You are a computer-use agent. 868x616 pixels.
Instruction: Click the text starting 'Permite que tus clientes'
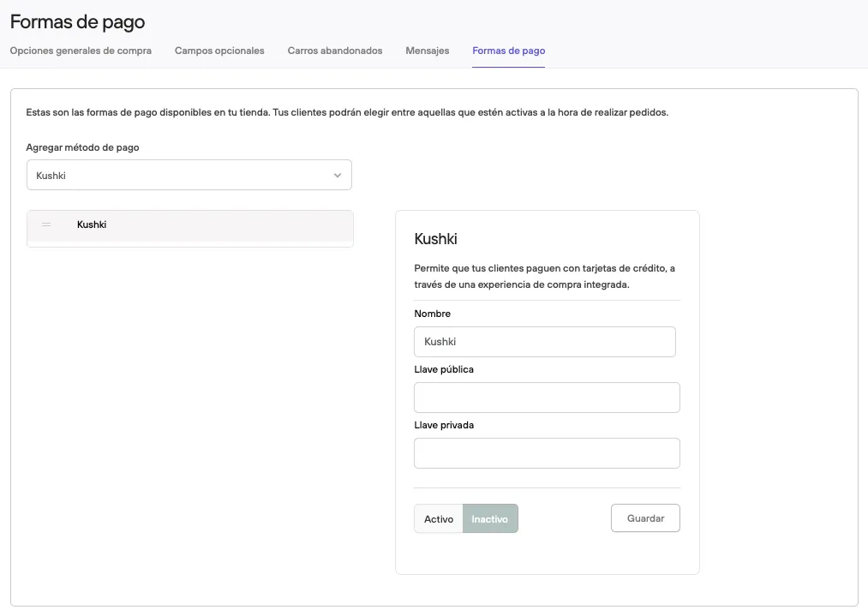(x=545, y=276)
